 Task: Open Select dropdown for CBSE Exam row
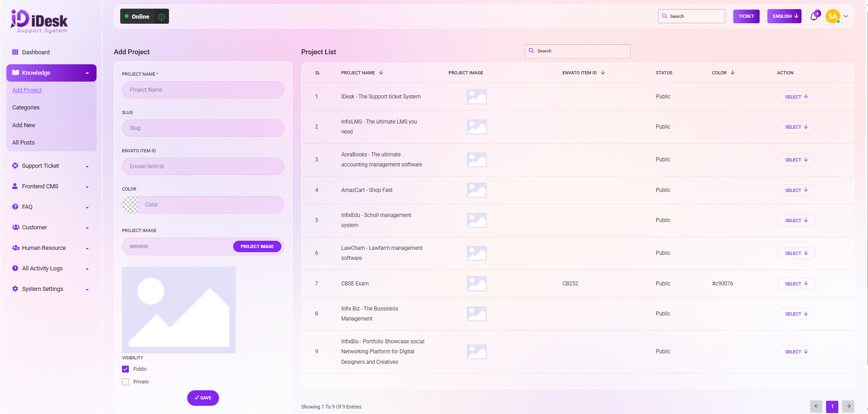click(x=796, y=284)
